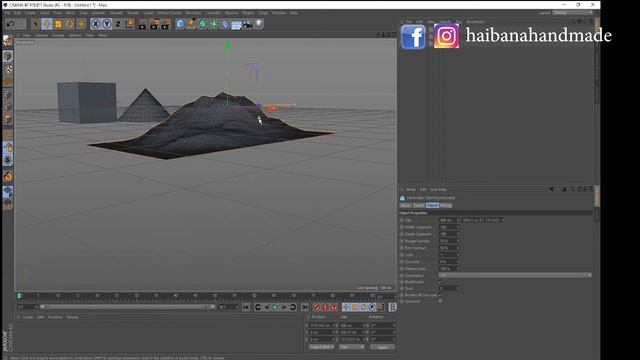Viewport: 640px width, 360px height.
Task: Click the Sea Level value field
Action: click(x=449, y=262)
